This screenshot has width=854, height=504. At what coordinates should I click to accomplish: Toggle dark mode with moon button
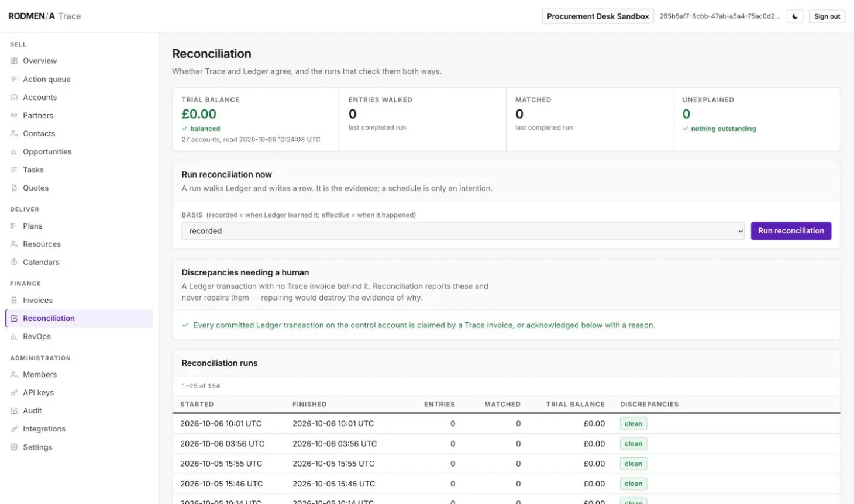[795, 16]
